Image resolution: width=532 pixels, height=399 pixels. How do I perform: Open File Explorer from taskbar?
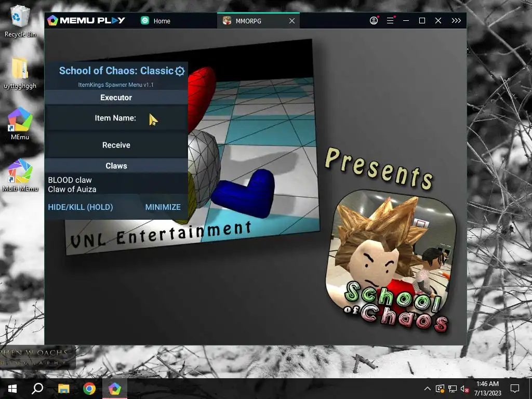63,389
